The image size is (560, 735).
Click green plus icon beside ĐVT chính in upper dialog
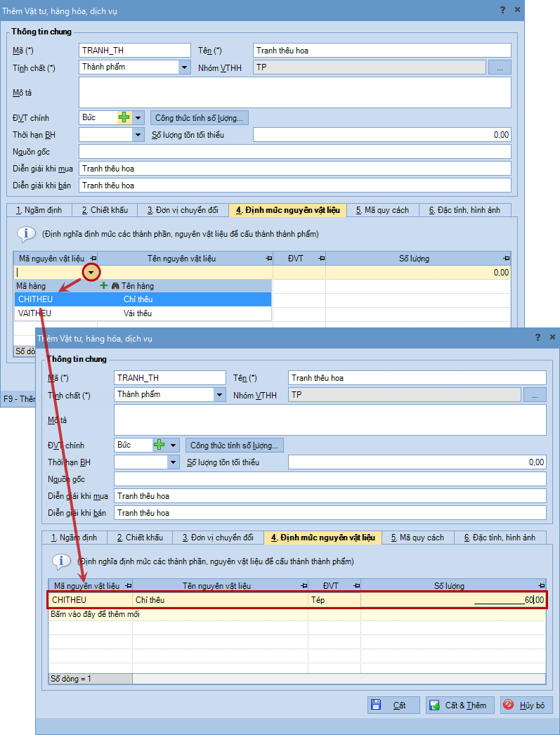coord(124,118)
